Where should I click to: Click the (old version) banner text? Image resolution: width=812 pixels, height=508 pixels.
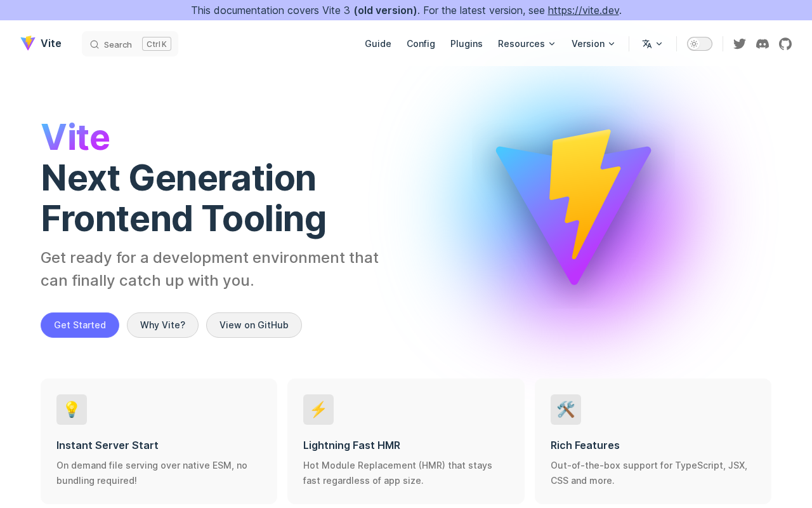386,10
